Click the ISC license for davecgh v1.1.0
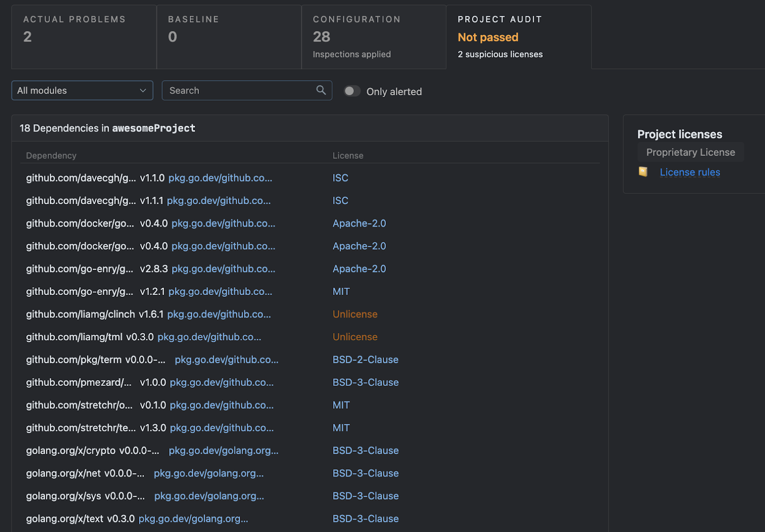Image resolution: width=765 pixels, height=532 pixels. [x=340, y=178]
